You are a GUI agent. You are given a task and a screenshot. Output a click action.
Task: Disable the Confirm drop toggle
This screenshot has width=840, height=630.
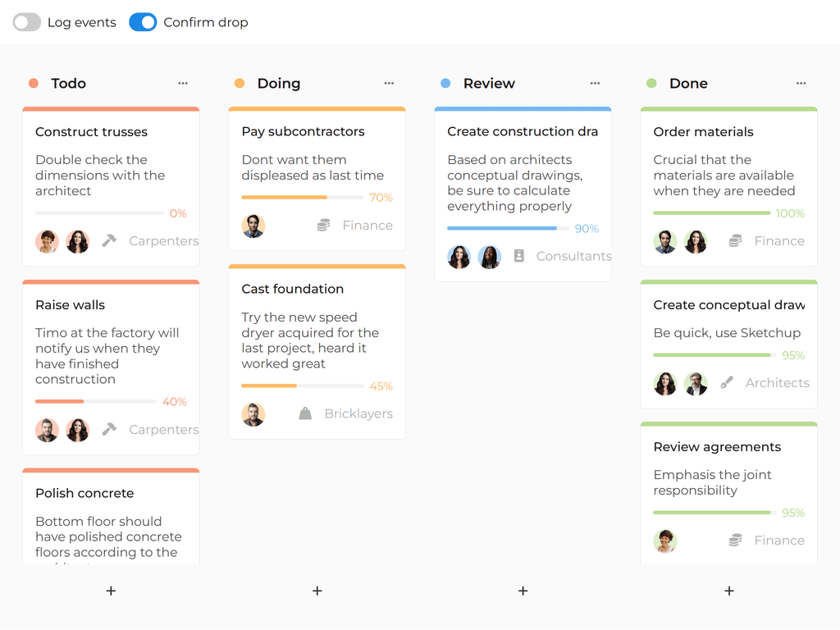143,22
